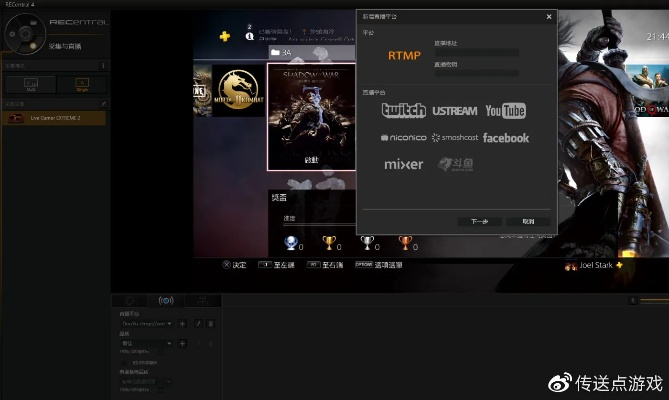The height and width of the screenshot is (400, 669).
Task: Select the Douyu platform logo
Action: coord(455,164)
